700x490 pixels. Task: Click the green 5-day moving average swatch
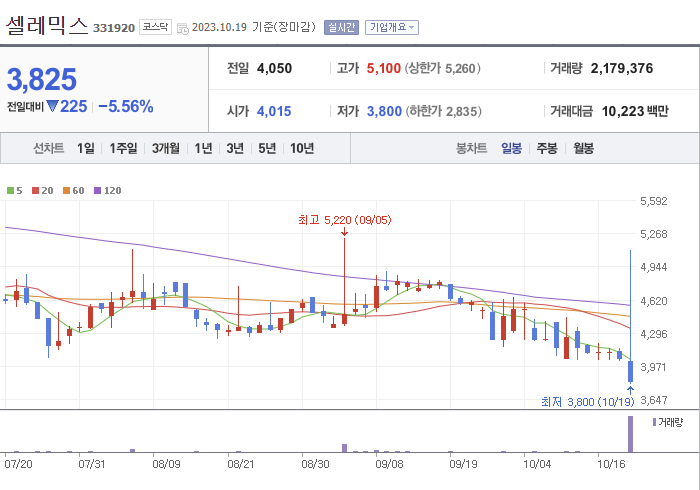click(10, 191)
